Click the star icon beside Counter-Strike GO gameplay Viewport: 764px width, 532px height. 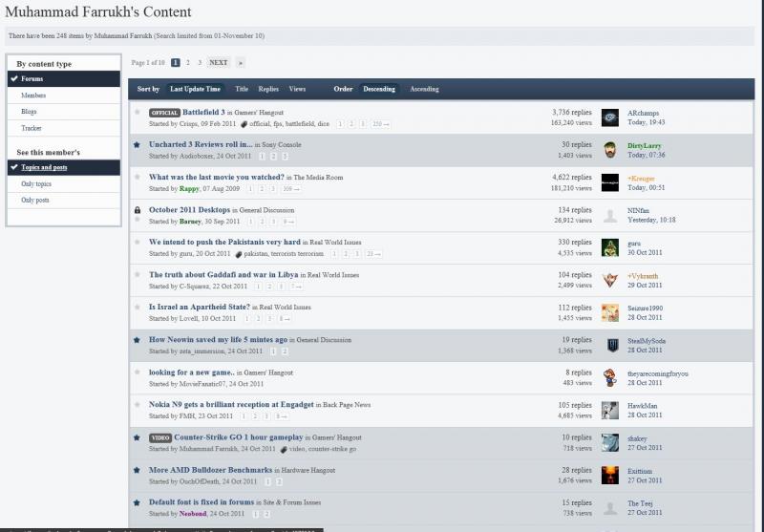point(137,437)
